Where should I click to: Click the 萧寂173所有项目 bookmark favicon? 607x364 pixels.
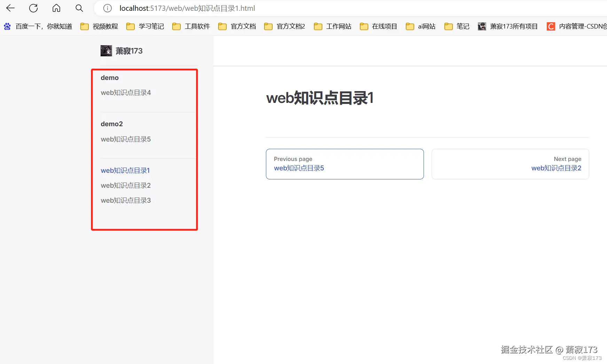coord(482,26)
